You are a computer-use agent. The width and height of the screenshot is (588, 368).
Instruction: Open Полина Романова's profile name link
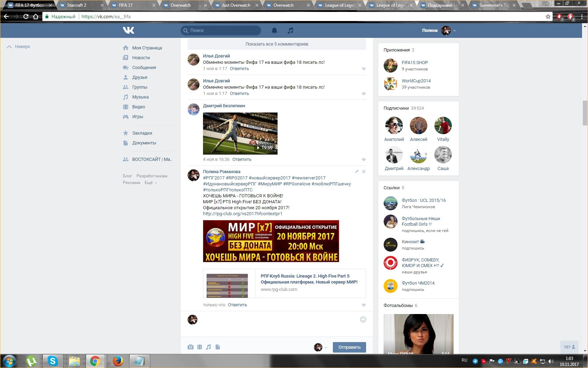click(222, 172)
